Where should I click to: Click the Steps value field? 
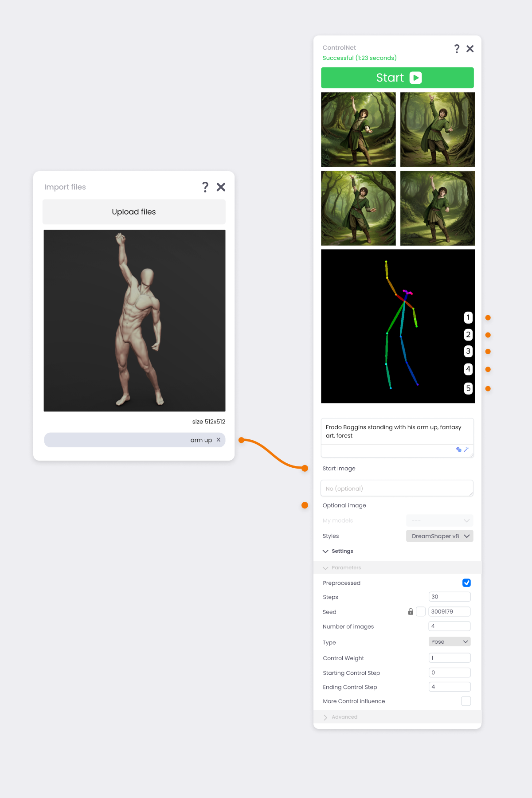450,597
